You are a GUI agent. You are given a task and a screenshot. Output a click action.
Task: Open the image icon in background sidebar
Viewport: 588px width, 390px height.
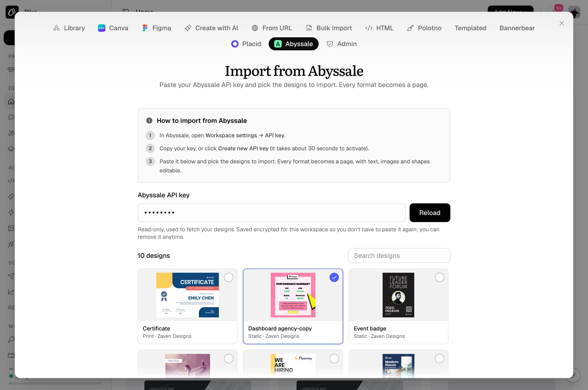[11, 228]
